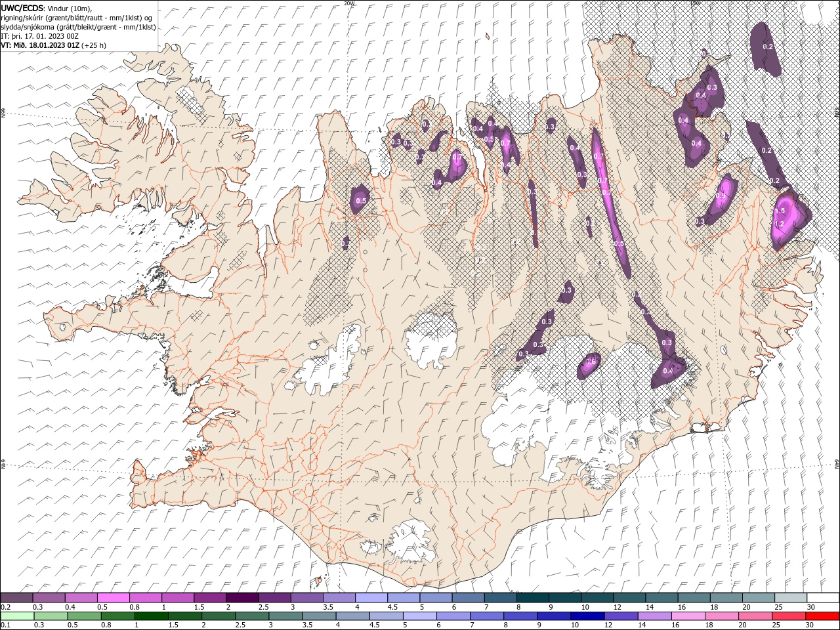Screen dimensions: 840x630
Task: Pick top-row legend swatch between 3.5 and 4
Action: pos(339,598)
